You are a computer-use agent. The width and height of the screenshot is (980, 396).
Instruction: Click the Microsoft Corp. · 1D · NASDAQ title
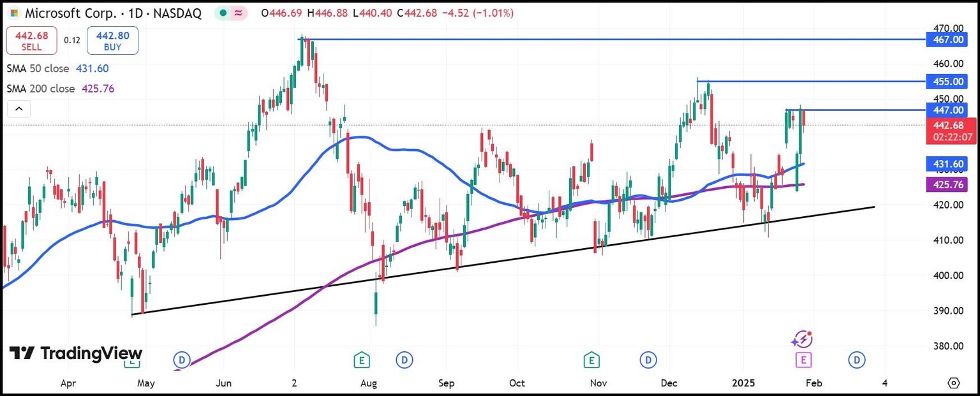pyautogui.click(x=112, y=13)
